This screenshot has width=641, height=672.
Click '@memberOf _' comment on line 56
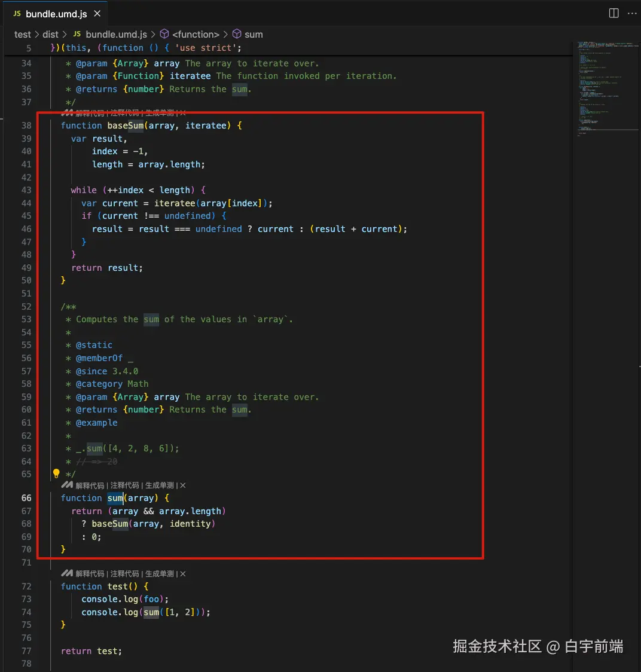(104, 358)
